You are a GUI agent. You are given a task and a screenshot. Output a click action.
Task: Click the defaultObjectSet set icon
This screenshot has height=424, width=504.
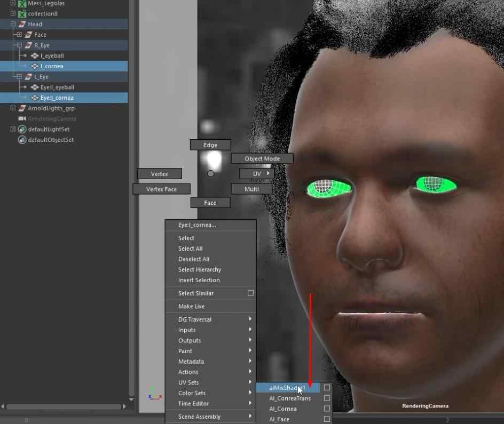click(x=22, y=140)
